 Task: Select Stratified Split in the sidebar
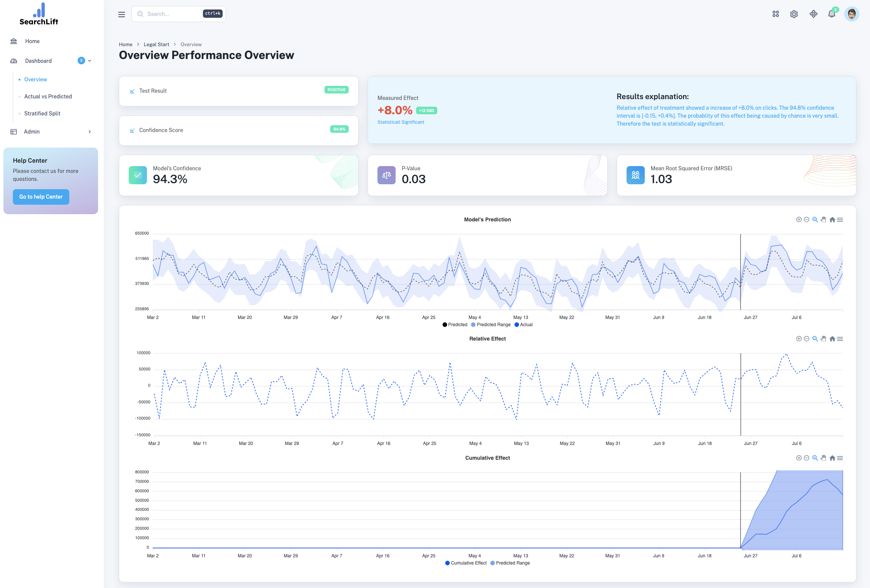tap(42, 114)
